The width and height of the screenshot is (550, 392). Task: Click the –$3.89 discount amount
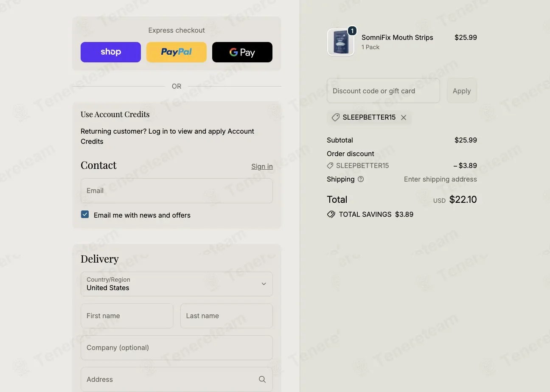465,165
